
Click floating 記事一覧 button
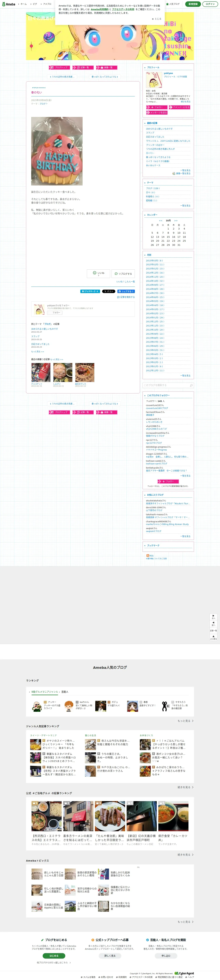213,630
